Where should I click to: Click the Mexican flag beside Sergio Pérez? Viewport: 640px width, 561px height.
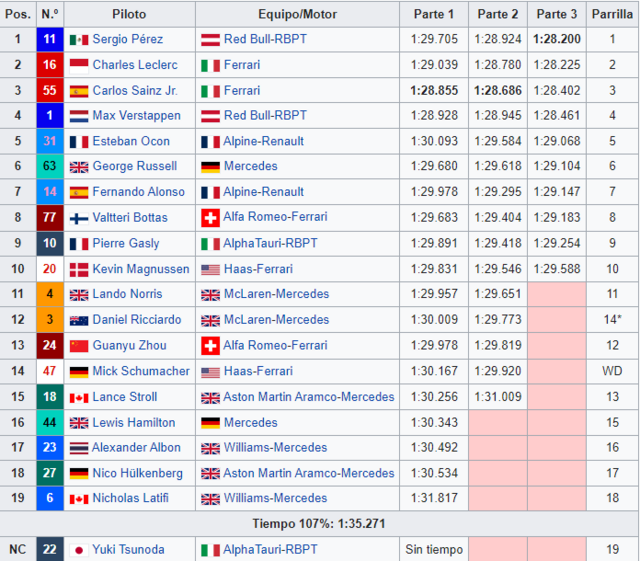pos(79,40)
